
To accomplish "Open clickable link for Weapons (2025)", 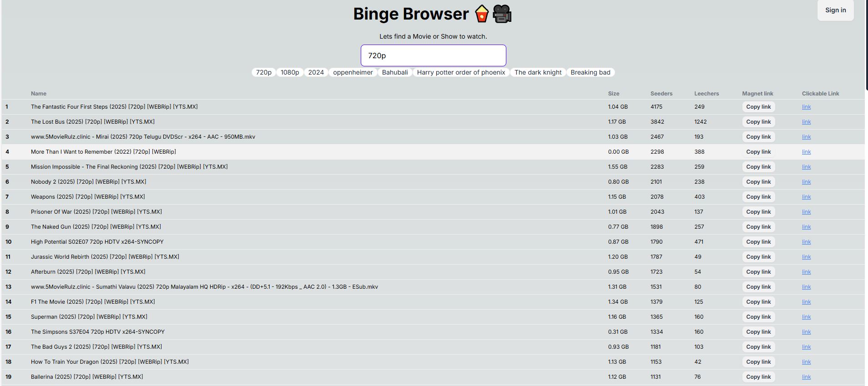I will click(806, 197).
